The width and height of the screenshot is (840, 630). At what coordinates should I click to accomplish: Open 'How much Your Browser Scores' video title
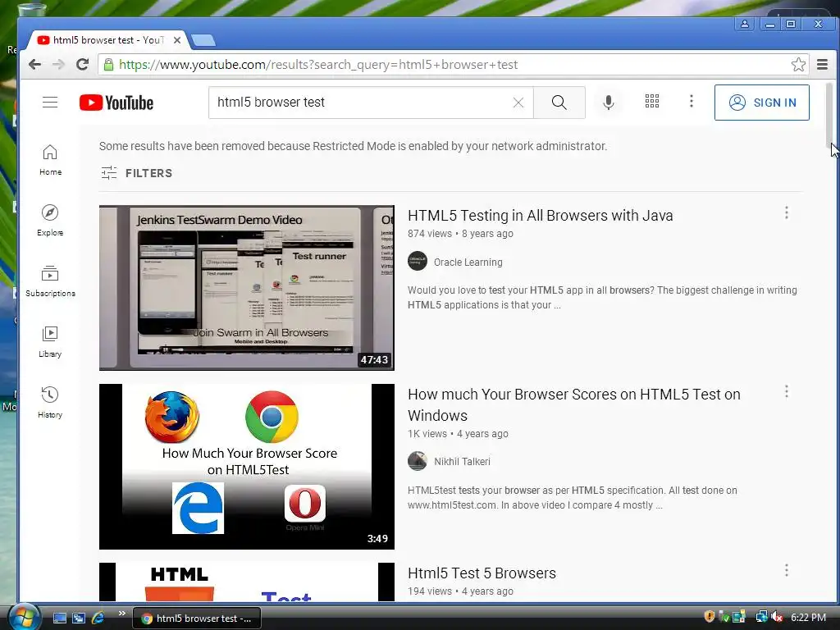pos(573,404)
